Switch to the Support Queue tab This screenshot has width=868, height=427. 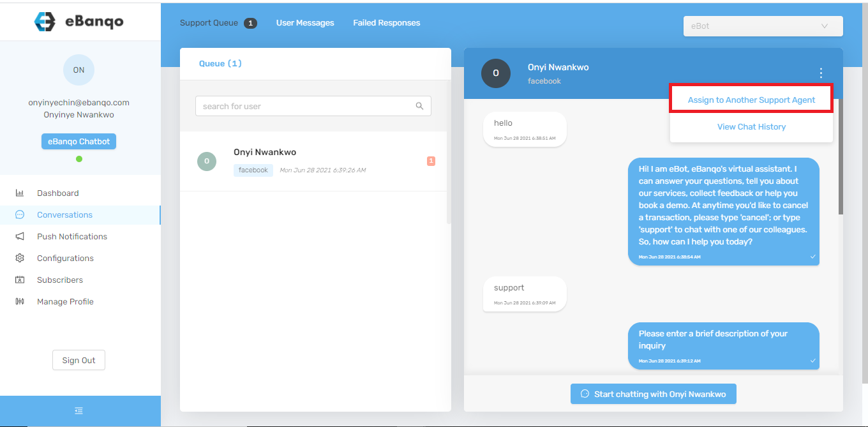(209, 23)
